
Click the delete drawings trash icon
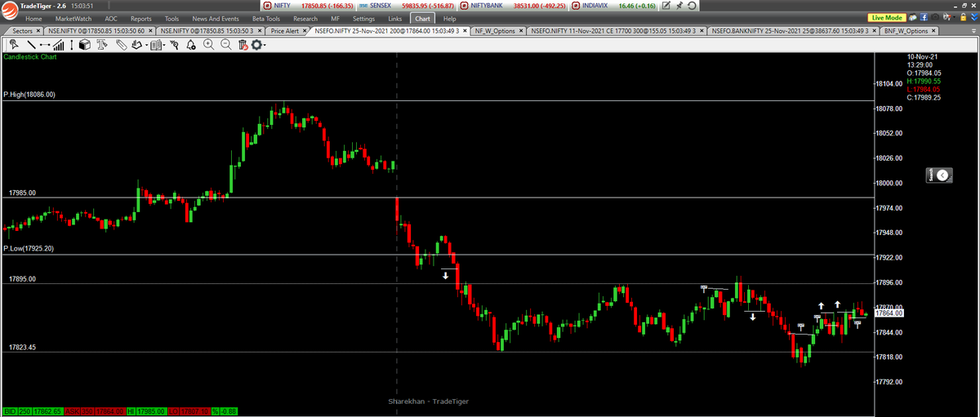[x=243, y=44]
